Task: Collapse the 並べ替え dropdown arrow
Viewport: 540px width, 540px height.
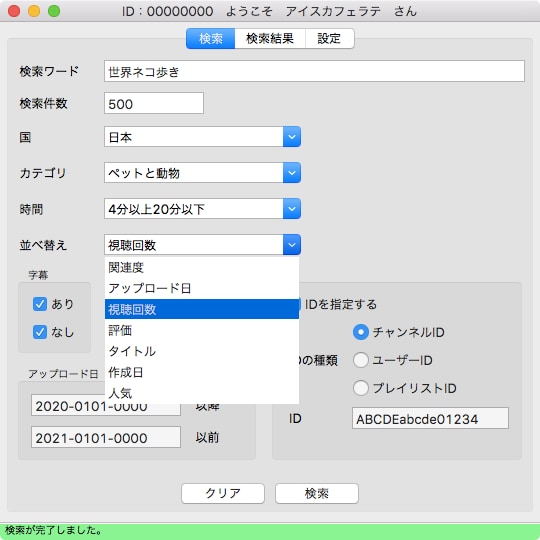Action: 292,245
